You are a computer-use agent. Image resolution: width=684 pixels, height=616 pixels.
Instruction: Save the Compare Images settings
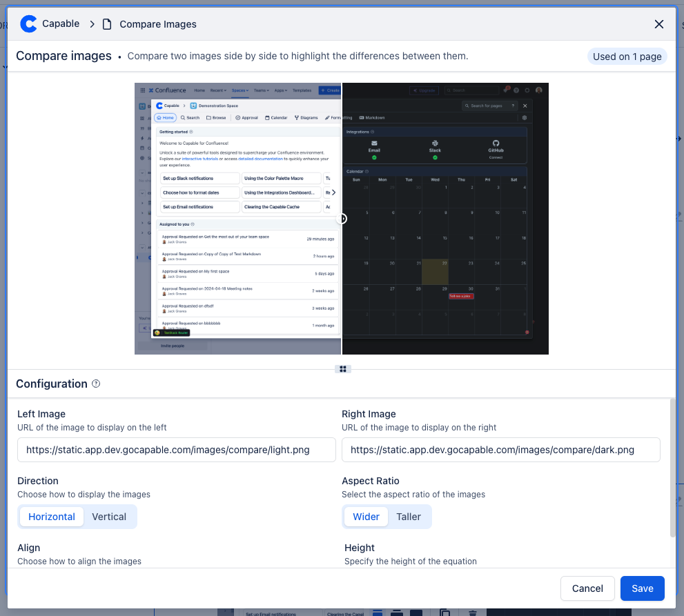click(x=642, y=588)
